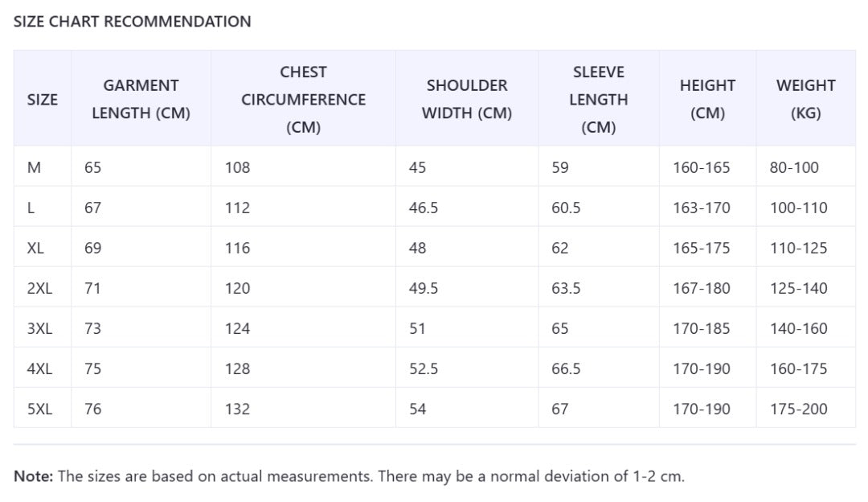The image size is (868, 502).
Task: Click the GARMENT LENGTH (CM) column header
Action: click(x=141, y=99)
